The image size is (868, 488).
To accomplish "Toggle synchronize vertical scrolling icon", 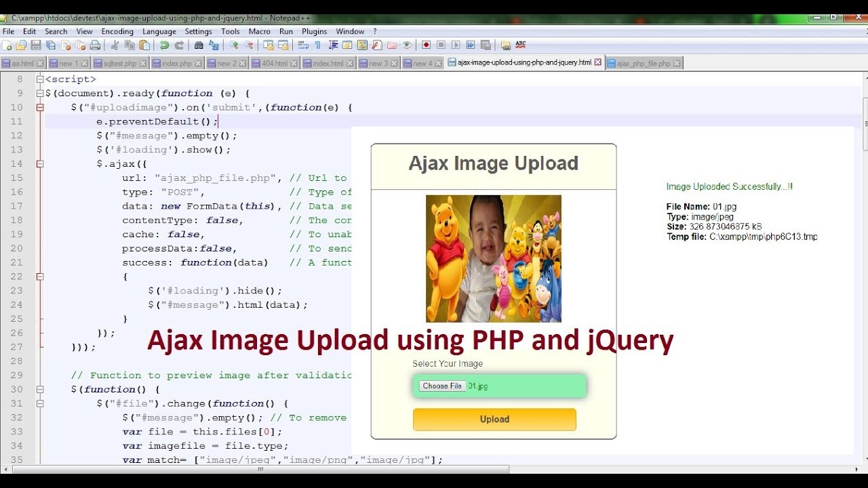I will pyautogui.click(x=268, y=45).
